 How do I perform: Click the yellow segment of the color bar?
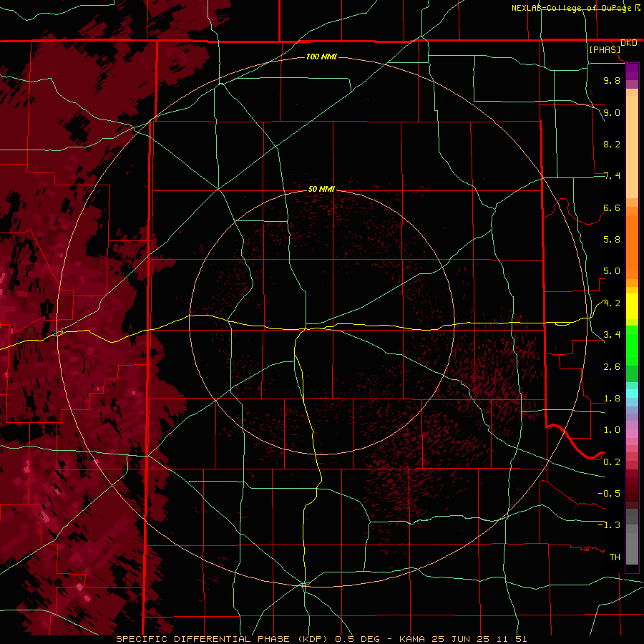tap(632, 306)
